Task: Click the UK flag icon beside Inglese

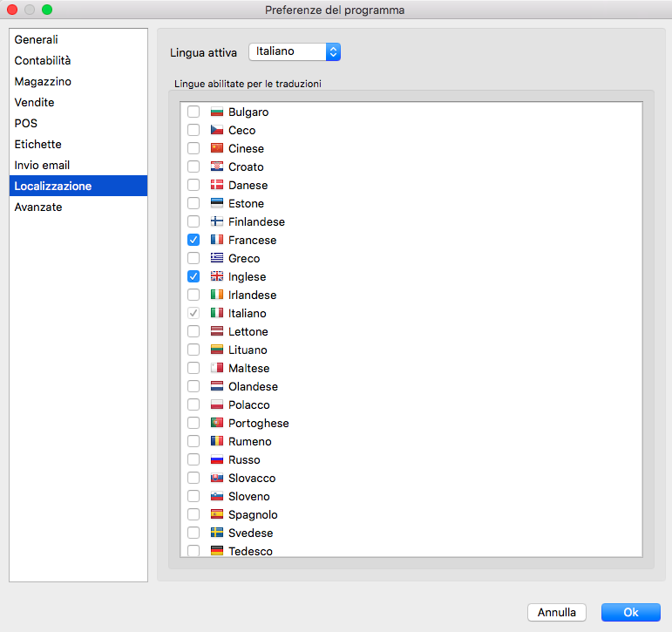Action: click(x=217, y=277)
